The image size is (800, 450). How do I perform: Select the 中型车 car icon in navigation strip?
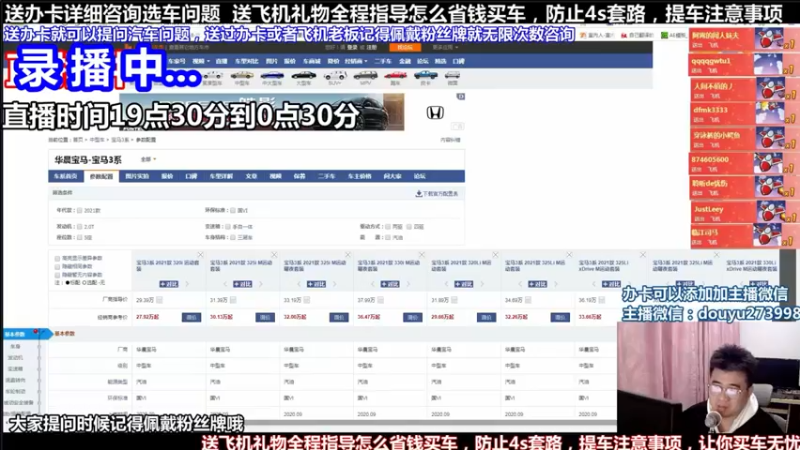pyautogui.click(x=242, y=76)
